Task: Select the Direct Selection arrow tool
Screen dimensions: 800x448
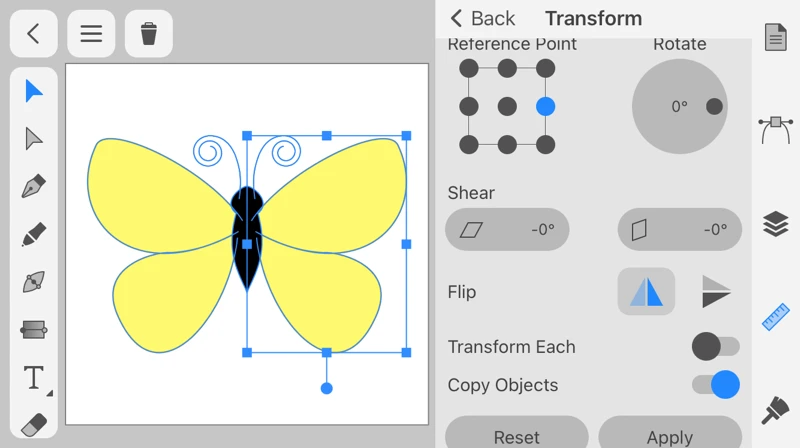Action: click(x=34, y=138)
